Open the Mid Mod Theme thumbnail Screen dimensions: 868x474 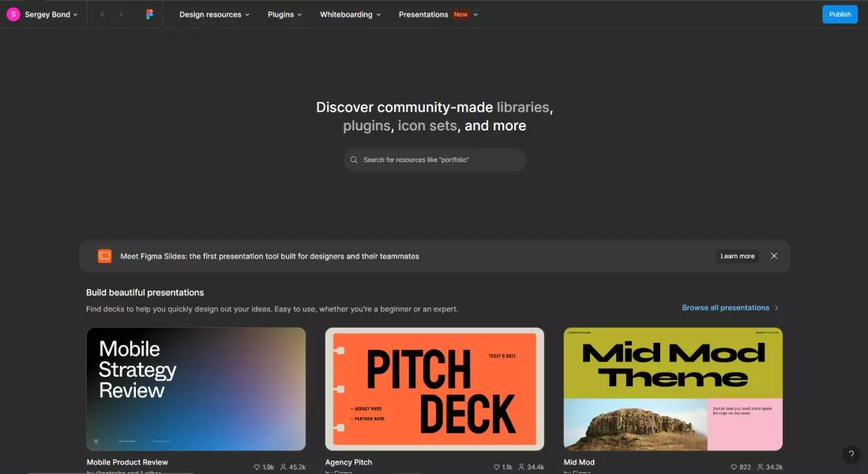[x=673, y=389]
